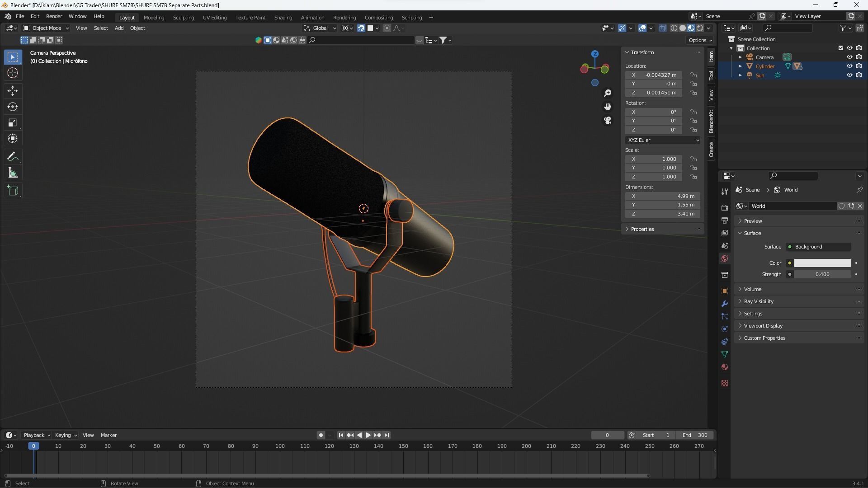
Task: Open the Render menu
Action: [54, 16]
